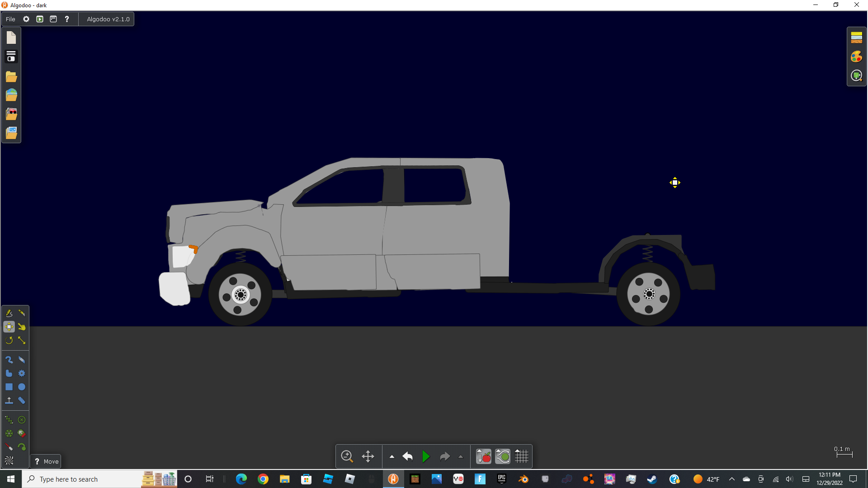
Task: Open the window-layout icon in menu bar
Action: pos(53,19)
